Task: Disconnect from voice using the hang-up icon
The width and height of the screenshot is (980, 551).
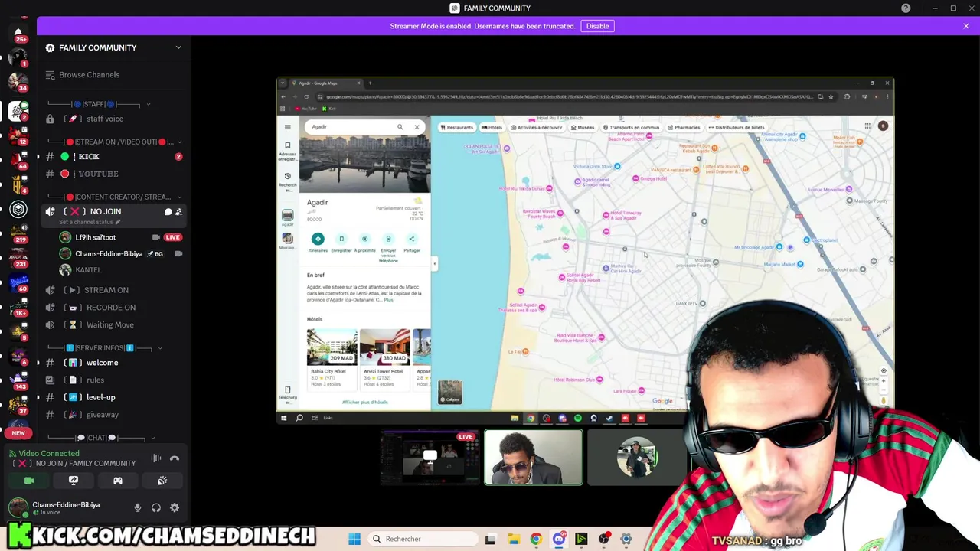Action: point(175,458)
